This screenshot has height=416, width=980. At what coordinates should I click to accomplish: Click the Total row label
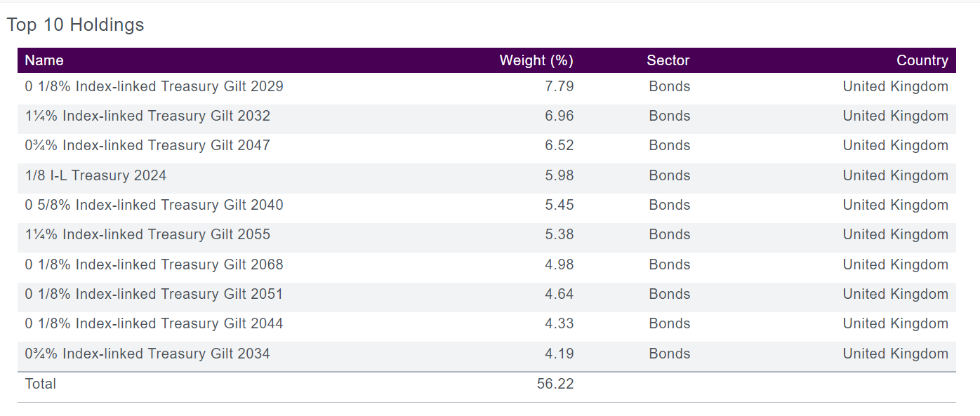click(41, 384)
